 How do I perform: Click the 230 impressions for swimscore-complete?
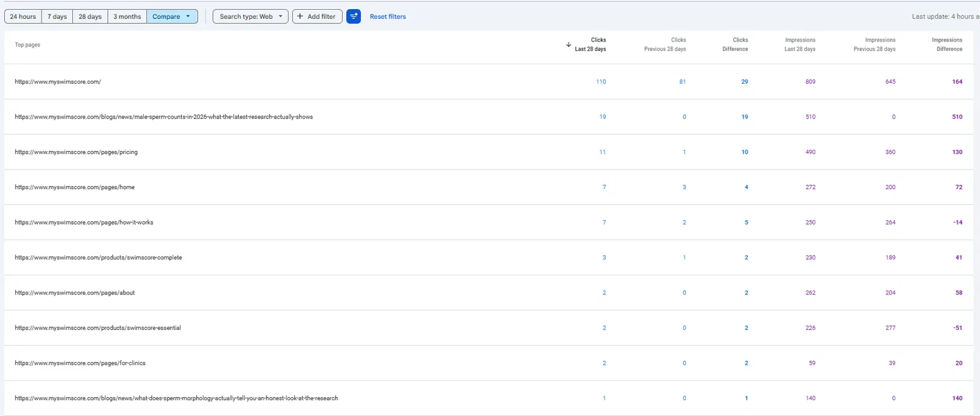point(810,258)
